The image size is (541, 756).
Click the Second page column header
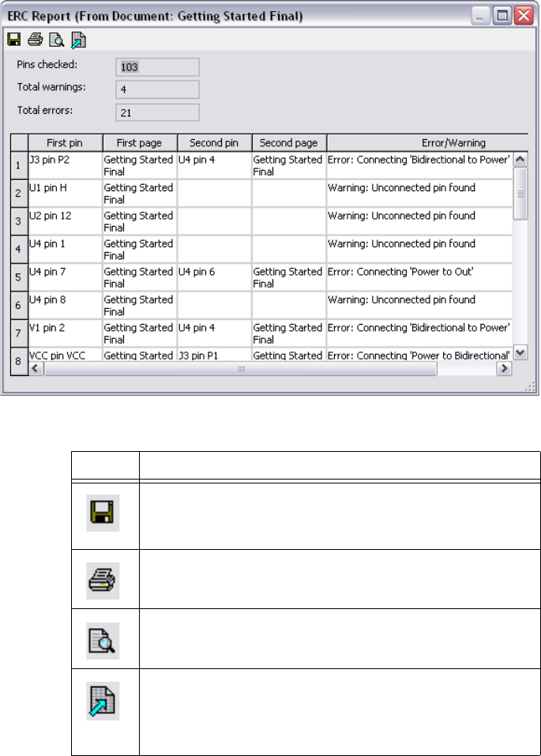tap(289, 143)
